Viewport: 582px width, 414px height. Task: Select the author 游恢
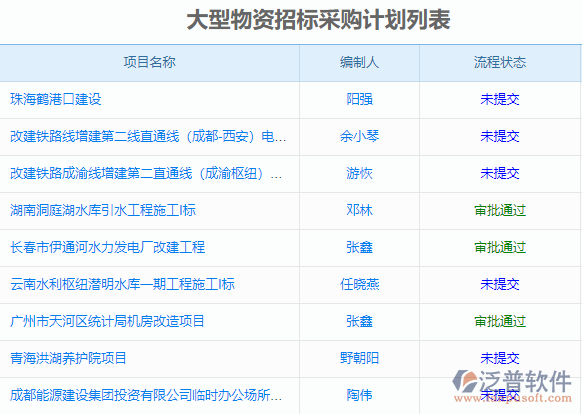(359, 173)
